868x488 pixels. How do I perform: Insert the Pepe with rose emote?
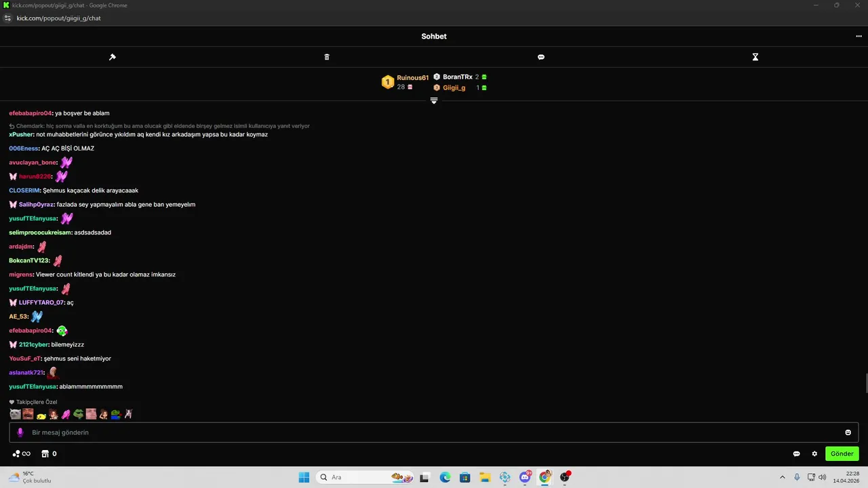[x=116, y=414]
